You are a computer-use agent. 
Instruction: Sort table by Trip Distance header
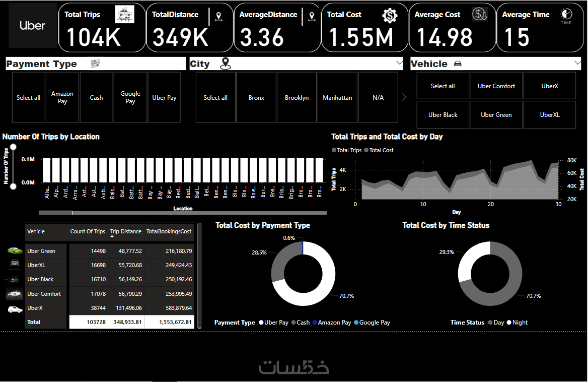tap(126, 231)
